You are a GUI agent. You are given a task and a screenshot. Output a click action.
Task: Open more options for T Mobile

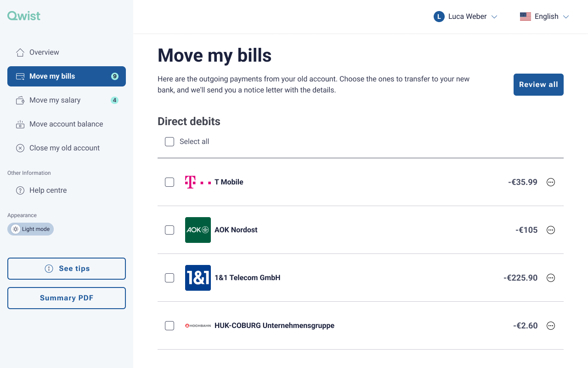click(x=551, y=182)
